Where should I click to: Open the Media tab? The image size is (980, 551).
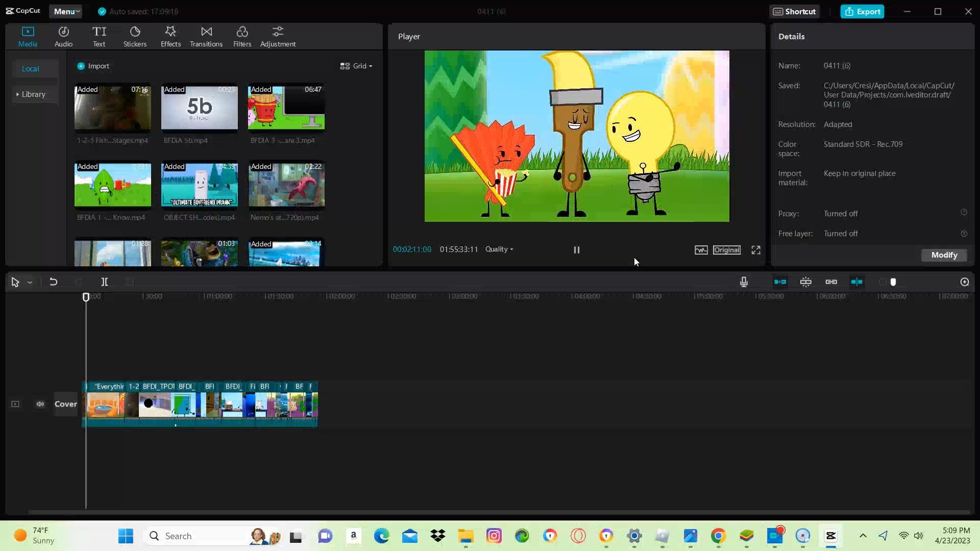pyautogui.click(x=28, y=37)
